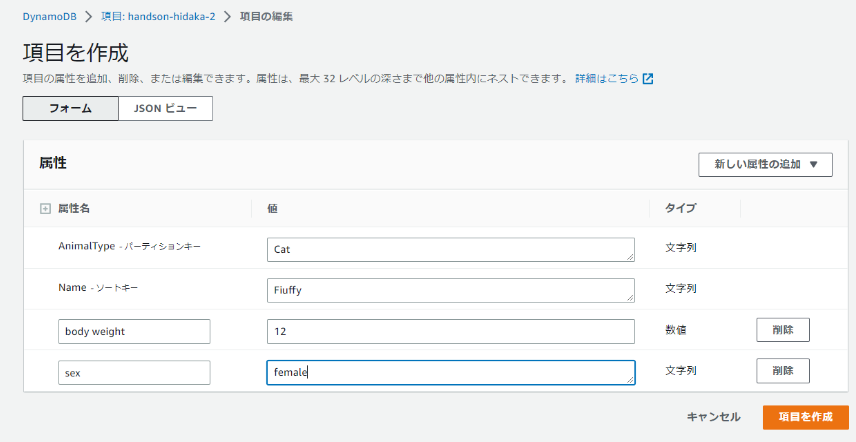Click the external link icon beside 詳細はこちら
The image size is (856, 442).
click(648, 79)
